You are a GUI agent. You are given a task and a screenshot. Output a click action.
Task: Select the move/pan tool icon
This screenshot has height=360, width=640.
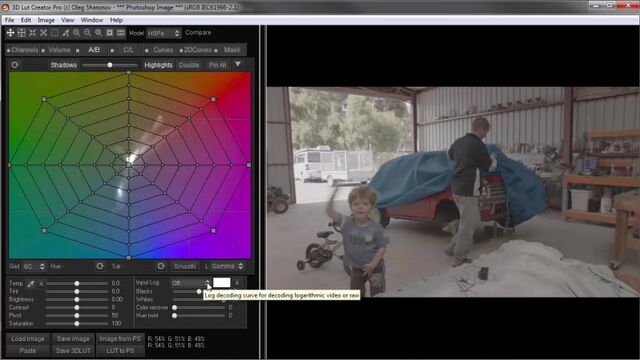[x=10, y=33]
